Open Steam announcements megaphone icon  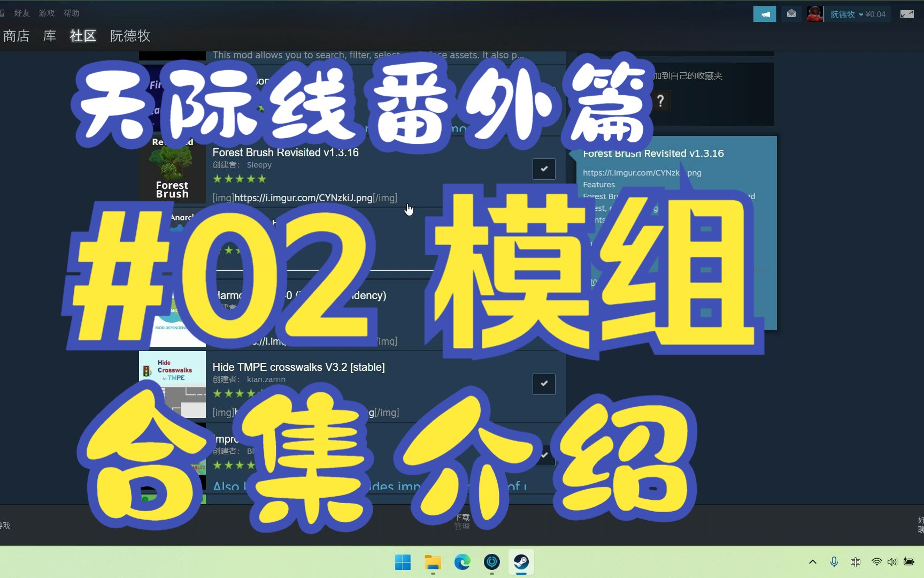point(765,14)
